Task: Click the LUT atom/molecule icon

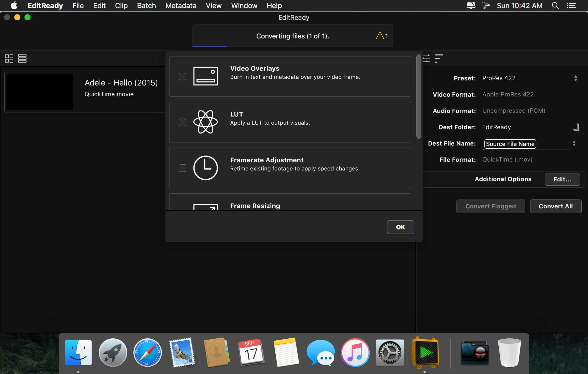Action: pos(205,122)
